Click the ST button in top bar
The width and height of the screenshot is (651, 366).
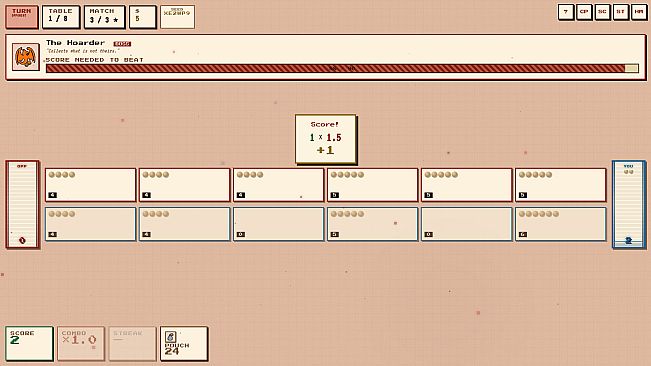(620, 12)
